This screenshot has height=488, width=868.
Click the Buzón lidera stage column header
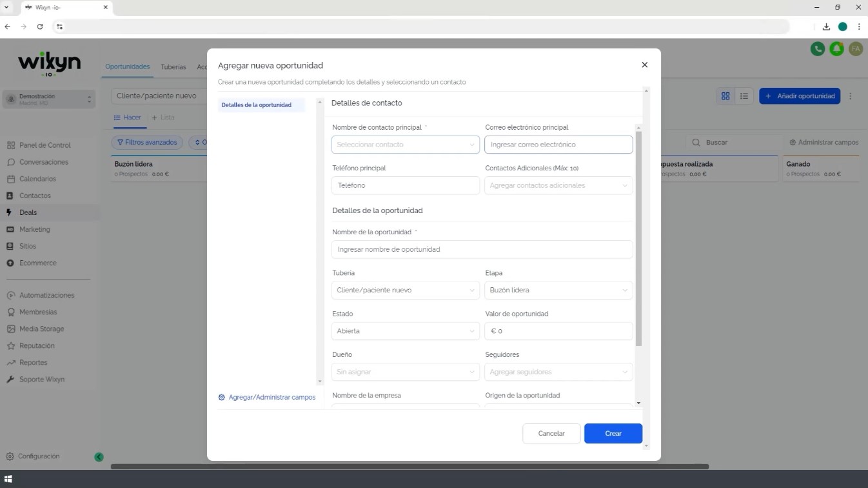(x=158, y=168)
